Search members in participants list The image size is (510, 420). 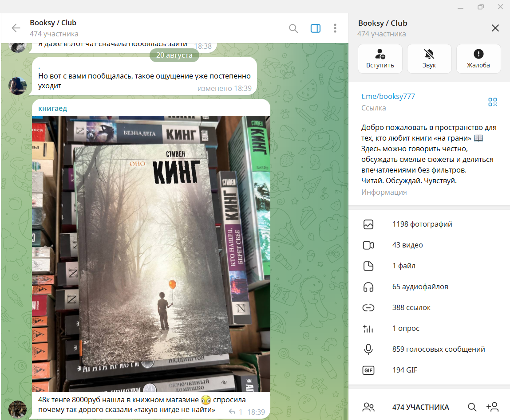472,407
